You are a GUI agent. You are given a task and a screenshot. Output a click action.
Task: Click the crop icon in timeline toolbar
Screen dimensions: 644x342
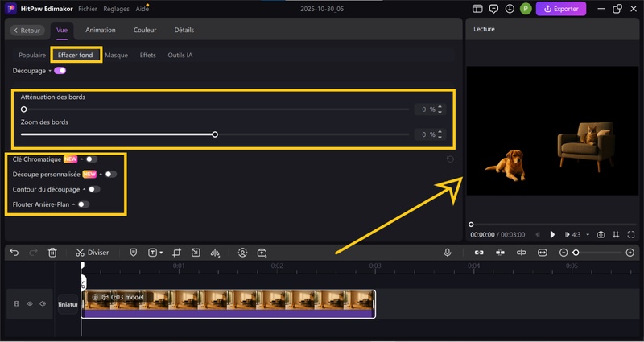(176, 253)
